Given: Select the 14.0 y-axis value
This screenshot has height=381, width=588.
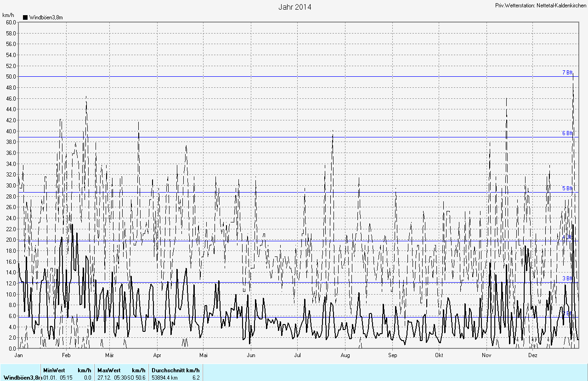Looking at the screenshot, I should point(11,273).
